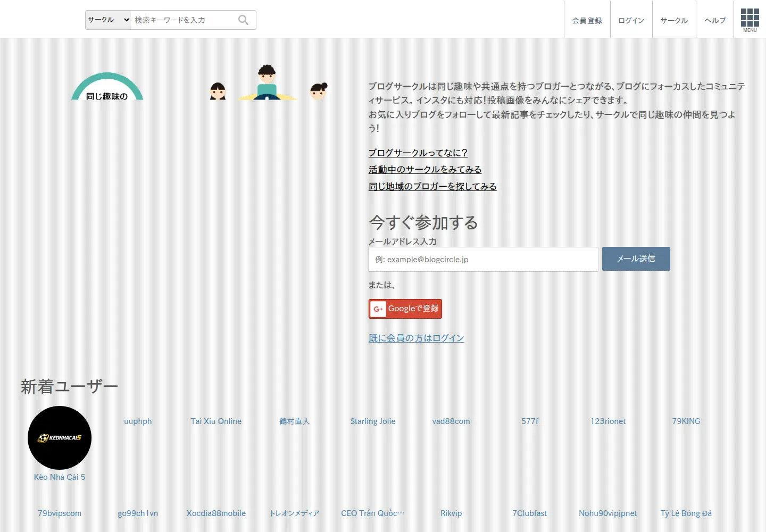
Task: Open user トレオンメディア profile
Action: (x=294, y=513)
